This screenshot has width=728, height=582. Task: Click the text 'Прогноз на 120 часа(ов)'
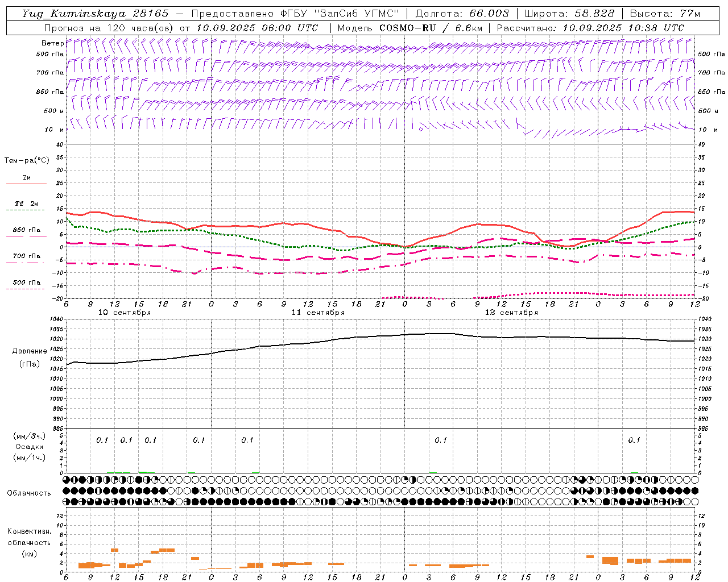point(109,28)
